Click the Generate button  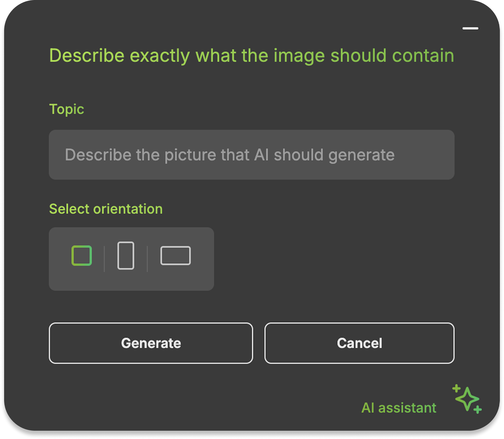click(151, 343)
